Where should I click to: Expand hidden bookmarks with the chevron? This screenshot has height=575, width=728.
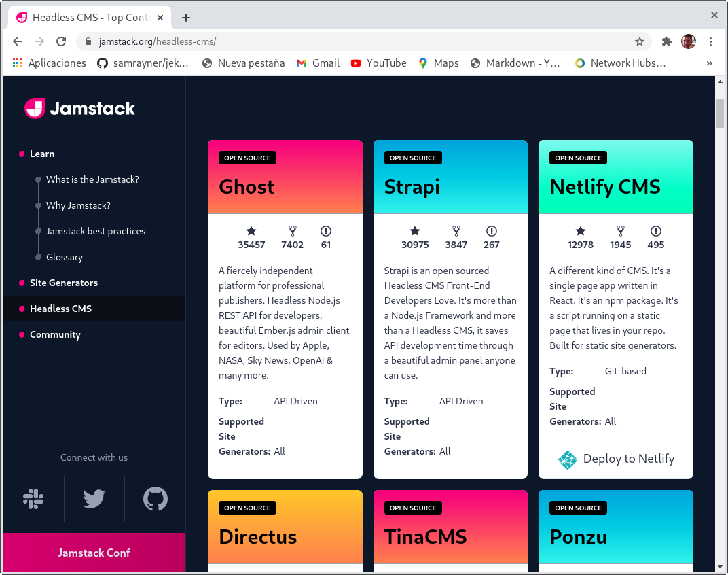coord(710,63)
